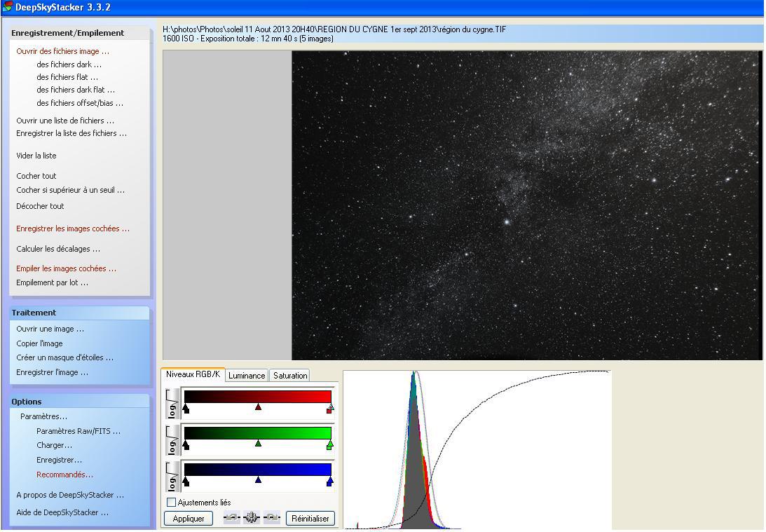Switch to the Luminance tab
This screenshot has width=766, height=532.
click(x=247, y=375)
